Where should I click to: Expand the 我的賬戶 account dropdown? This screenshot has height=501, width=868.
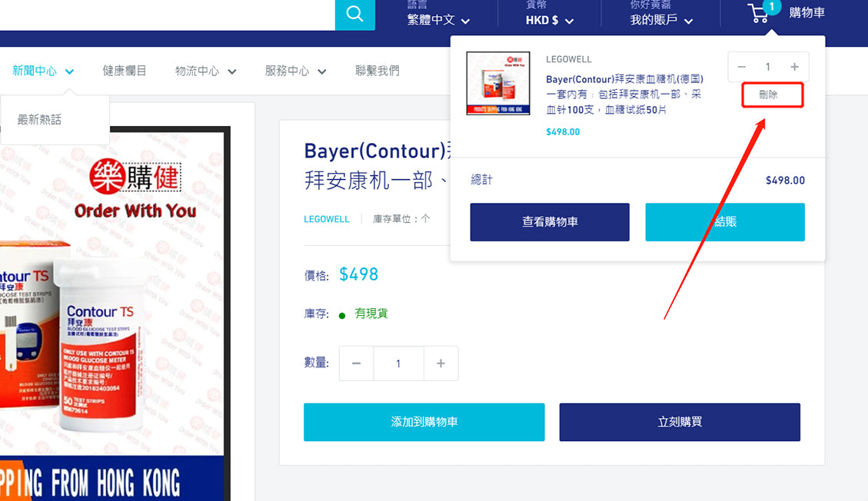(x=661, y=20)
